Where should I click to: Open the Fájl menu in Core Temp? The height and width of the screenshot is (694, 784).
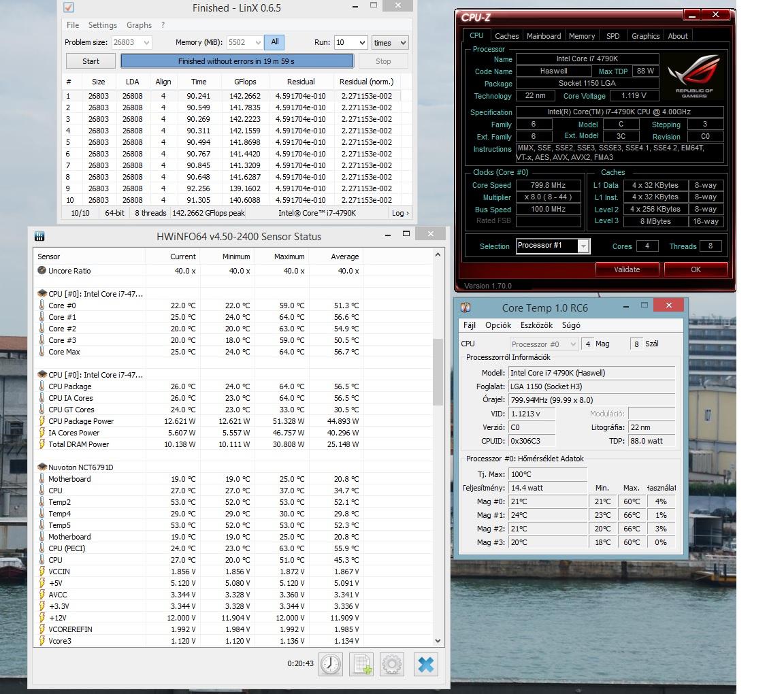pyautogui.click(x=470, y=325)
